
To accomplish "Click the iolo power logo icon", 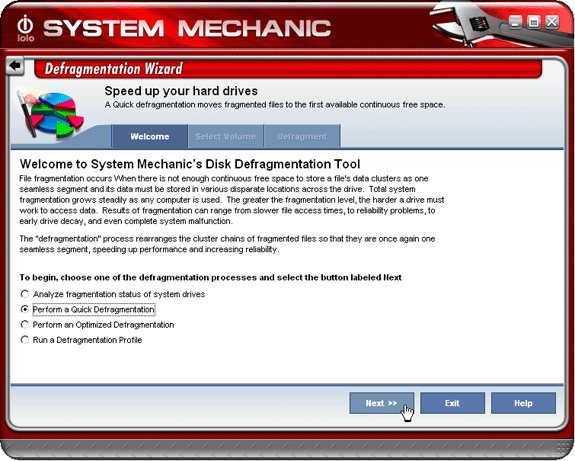I will (25, 28).
